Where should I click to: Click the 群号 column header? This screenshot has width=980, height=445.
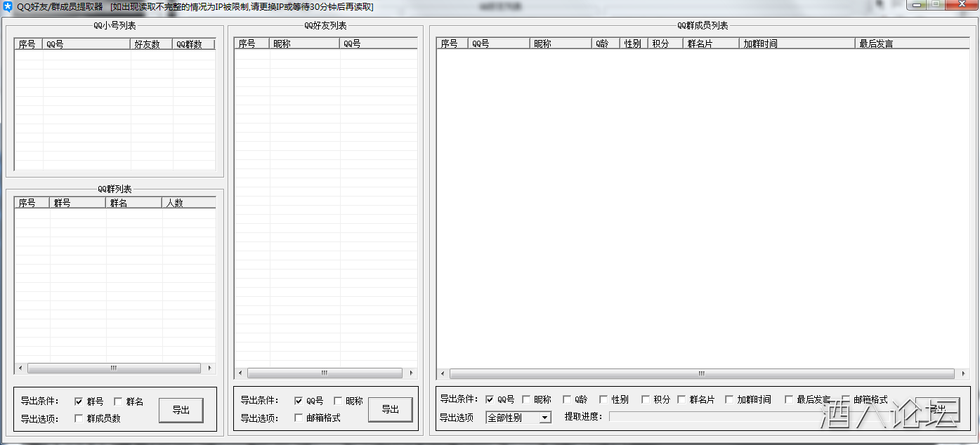click(x=78, y=203)
